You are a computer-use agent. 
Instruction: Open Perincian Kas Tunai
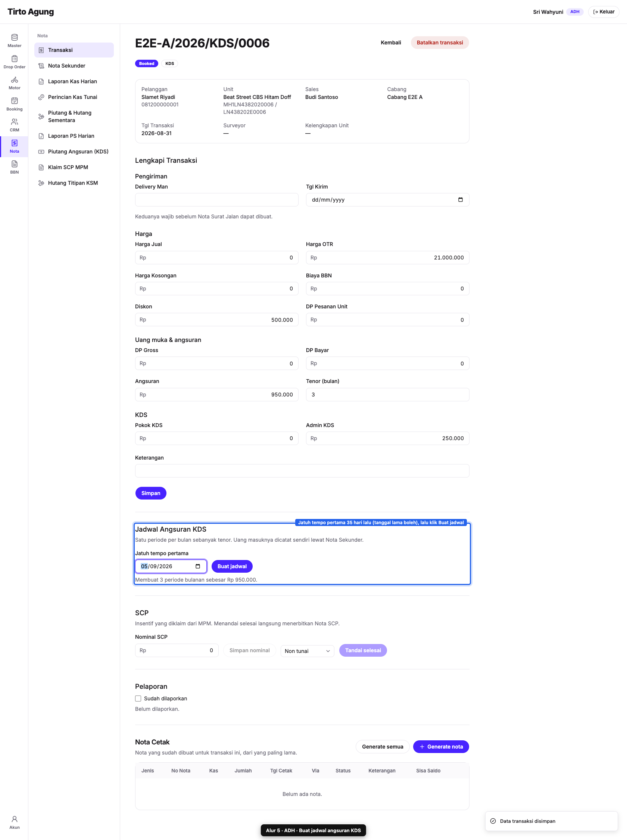[x=74, y=97]
